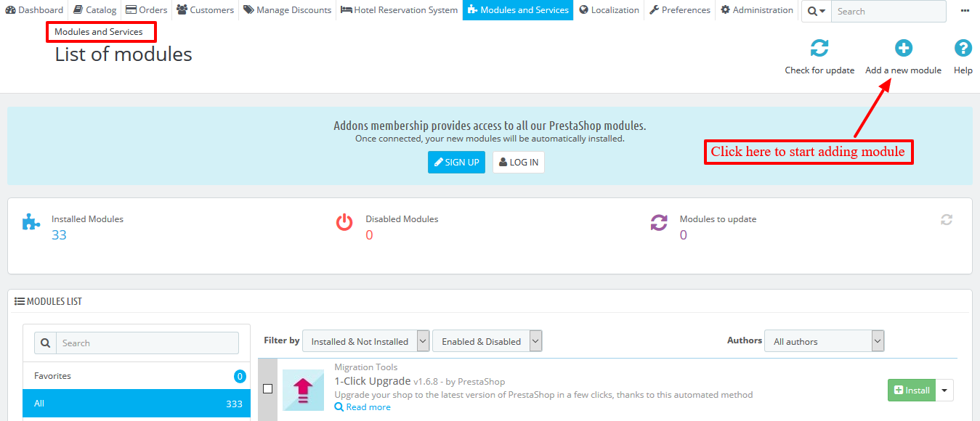Click the Add a new module plus icon
The width and height of the screenshot is (980, 421).
pos(903,49)
